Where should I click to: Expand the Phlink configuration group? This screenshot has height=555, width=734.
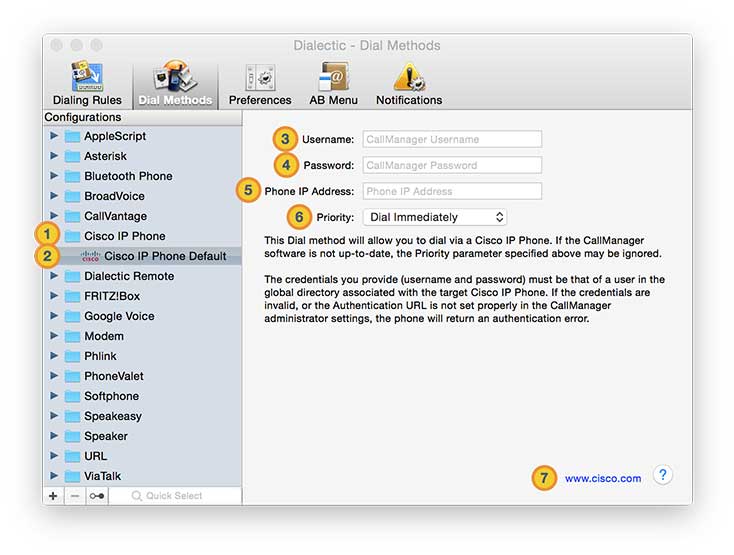[x=54, y=356]
